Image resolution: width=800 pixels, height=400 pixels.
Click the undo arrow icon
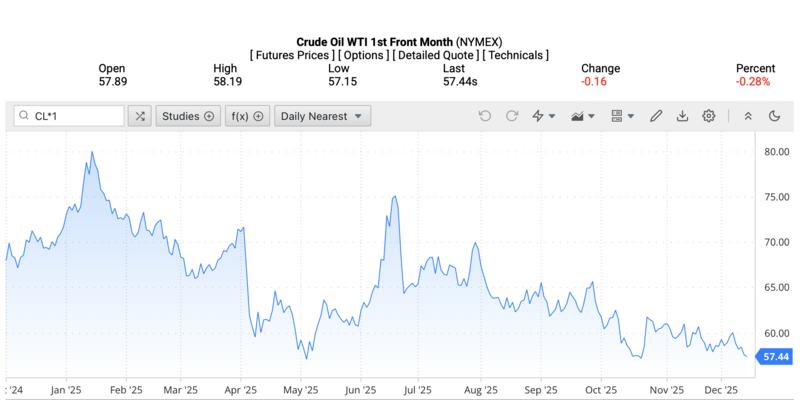(x=485, y=116)
